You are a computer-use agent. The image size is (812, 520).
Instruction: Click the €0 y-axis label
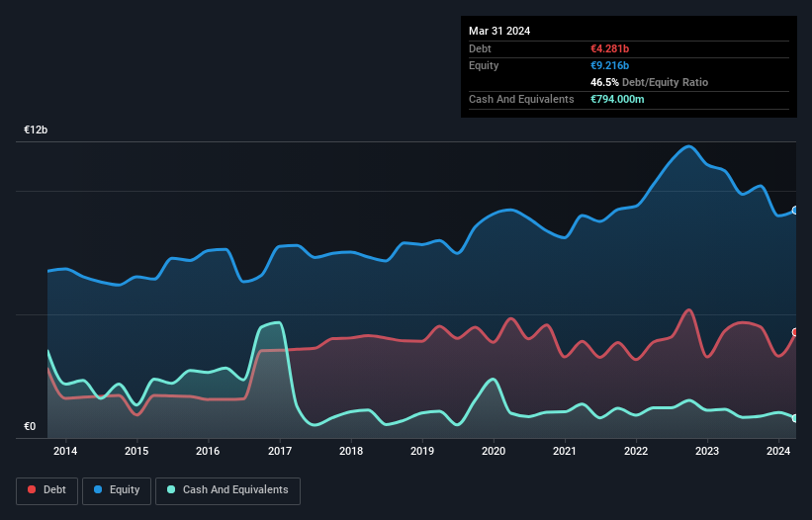pos(30,426)
